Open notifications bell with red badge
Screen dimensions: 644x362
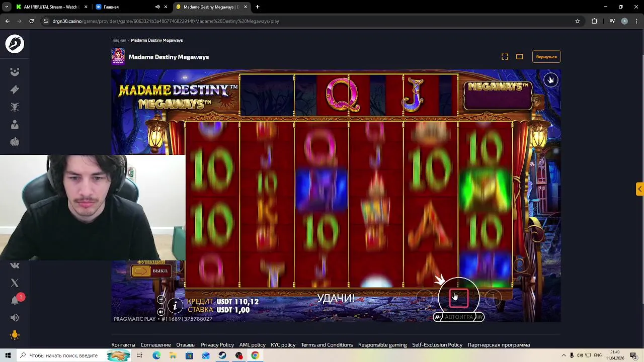[x=16, y=300]
